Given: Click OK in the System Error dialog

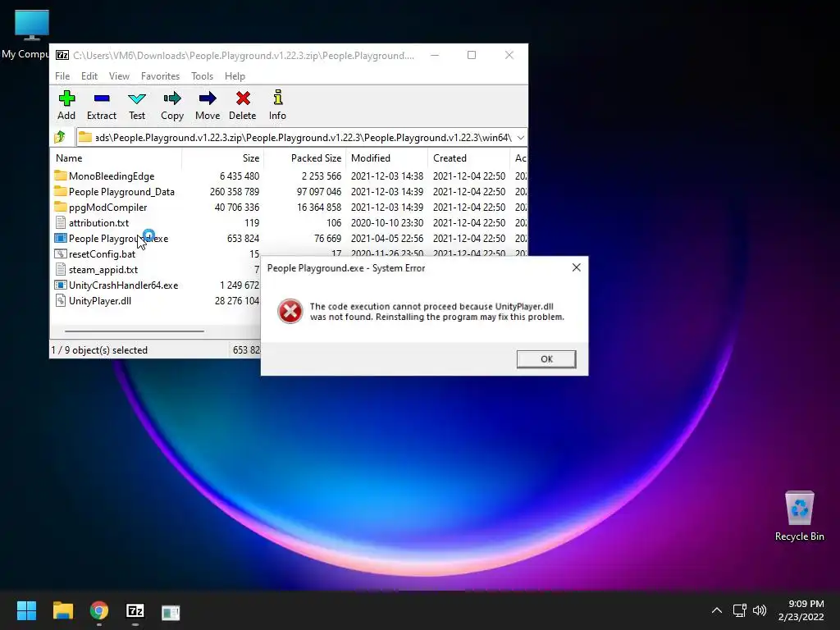Looking at the screenshot, I should 546,359.
